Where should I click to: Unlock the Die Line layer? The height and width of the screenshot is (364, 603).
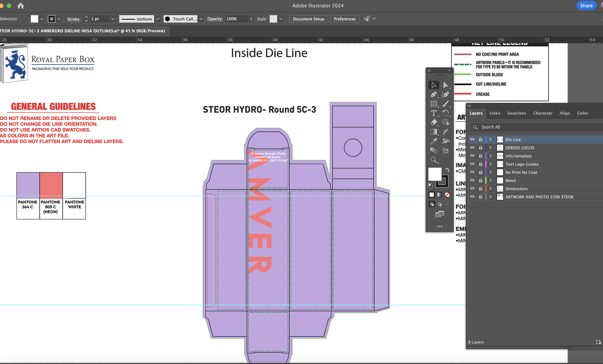pyautogui.click(x=481, y=139)
